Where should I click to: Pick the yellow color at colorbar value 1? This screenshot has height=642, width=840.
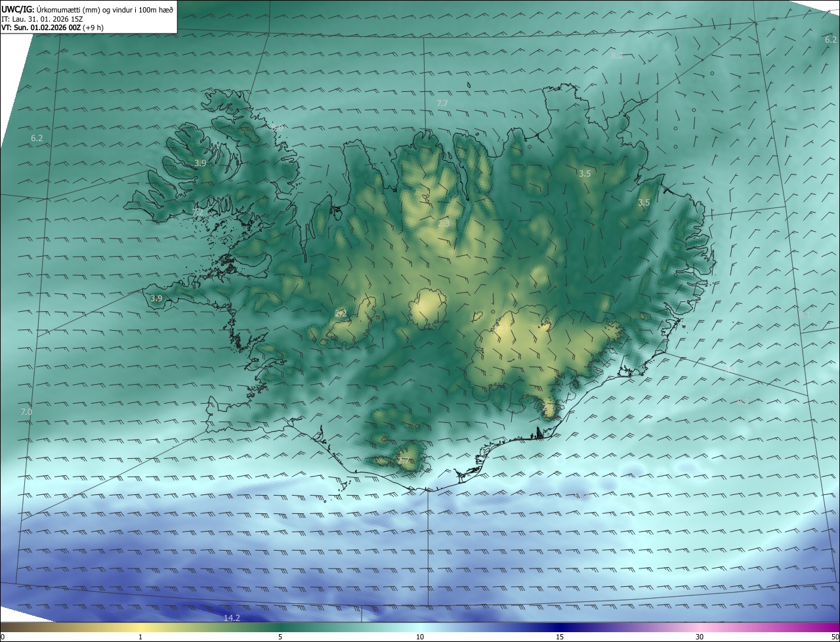tap(140, 627)
